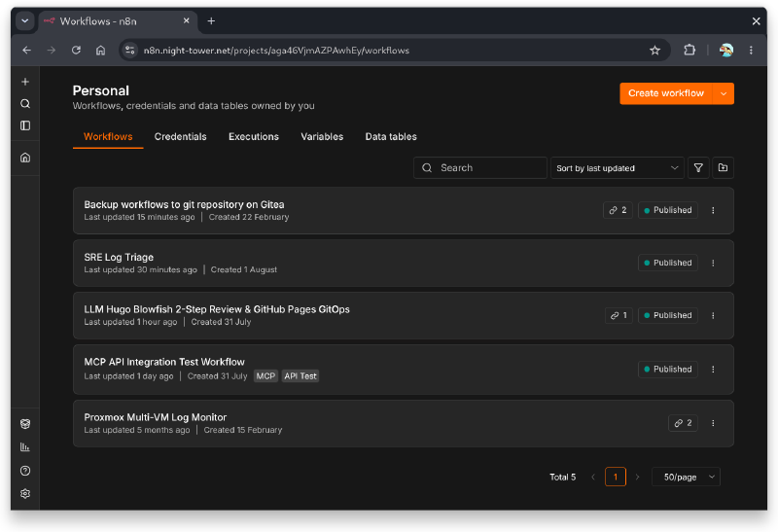Open the browser three-dot menu
Viewport: 778px width, 532px height.
point(751,51)
